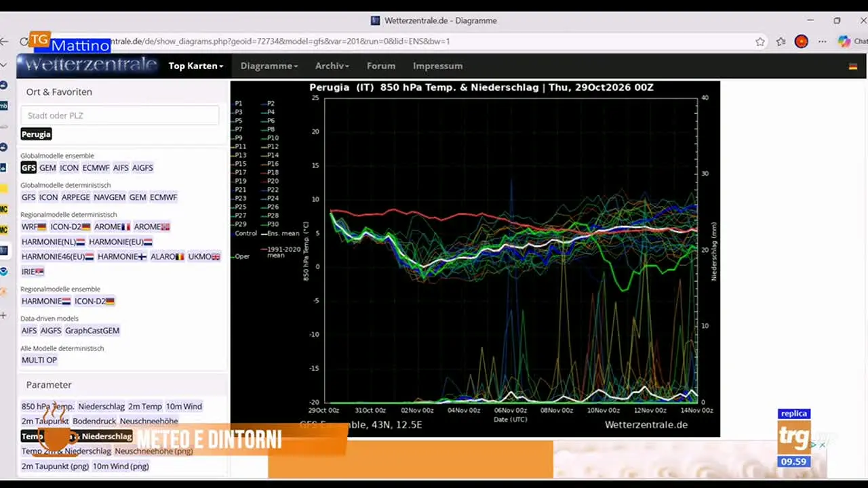Viewport: 868px width, 488px height.
Task: Show the 2m Taupunkt (png) diagram
Action: click(55, 466)
